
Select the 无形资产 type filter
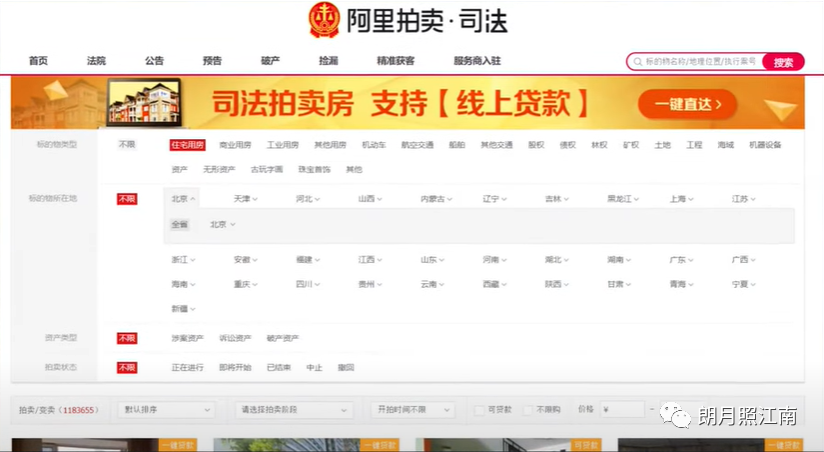pos(219,169)
